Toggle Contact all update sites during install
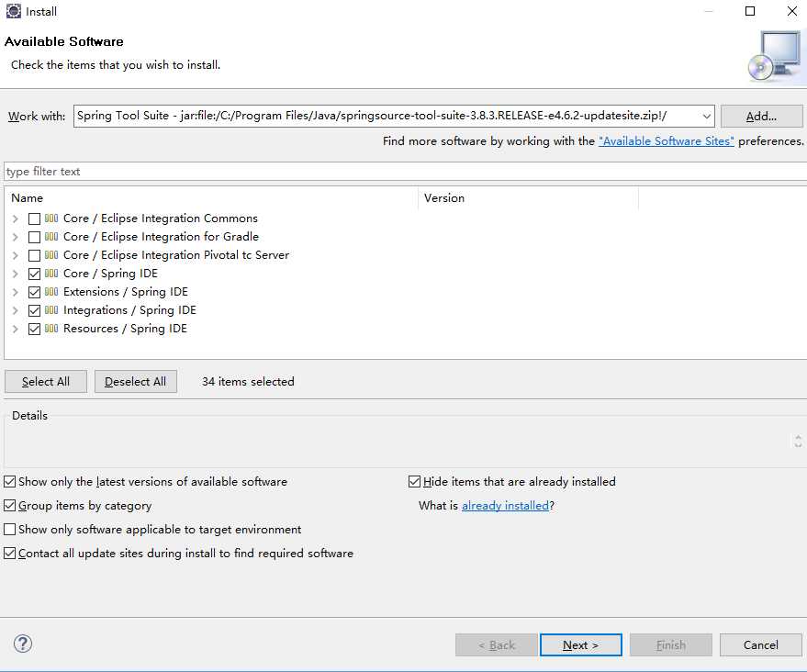807x672 pixels. click(x=10, y=554)
